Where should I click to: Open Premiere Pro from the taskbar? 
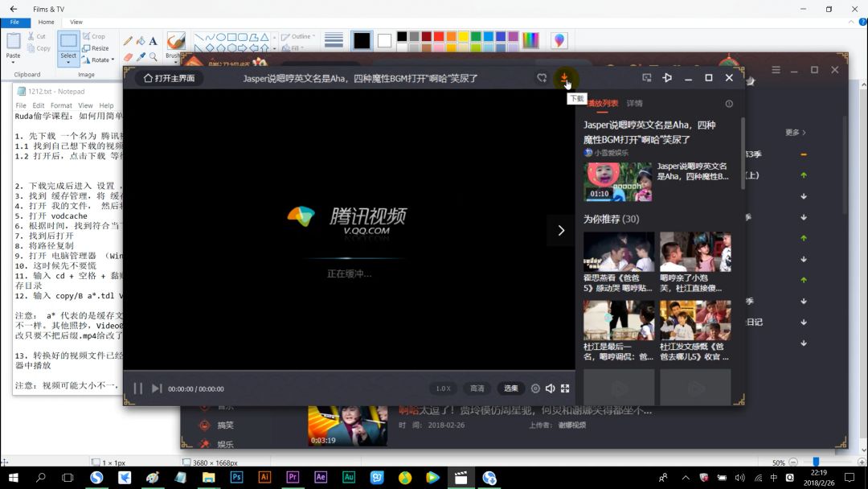293,478
